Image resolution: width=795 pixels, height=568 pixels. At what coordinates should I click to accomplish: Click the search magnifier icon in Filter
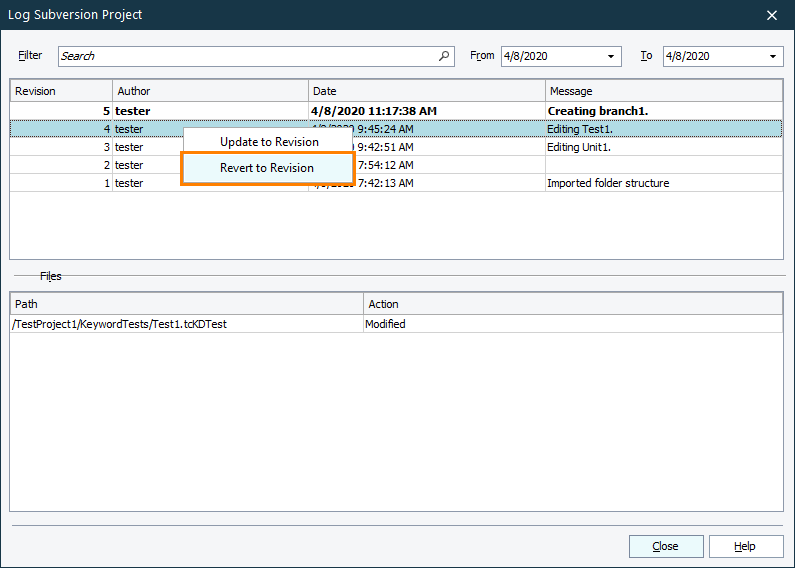click(x=444, y=57)
